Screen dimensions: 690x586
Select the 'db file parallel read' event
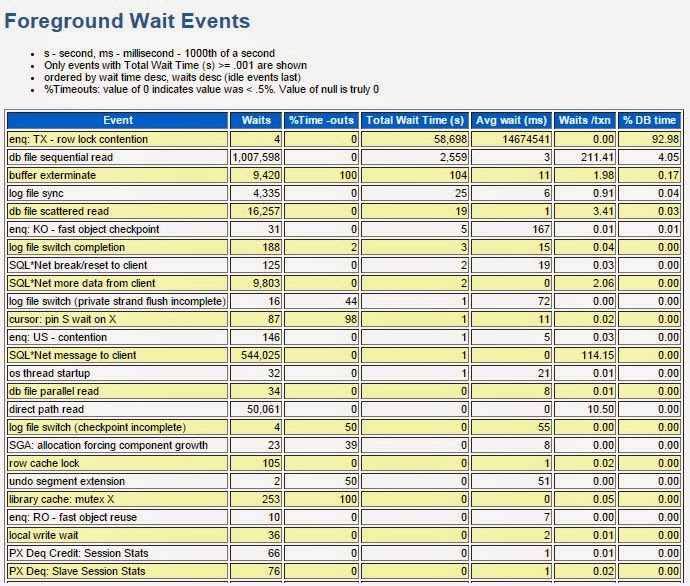(118, 392)
